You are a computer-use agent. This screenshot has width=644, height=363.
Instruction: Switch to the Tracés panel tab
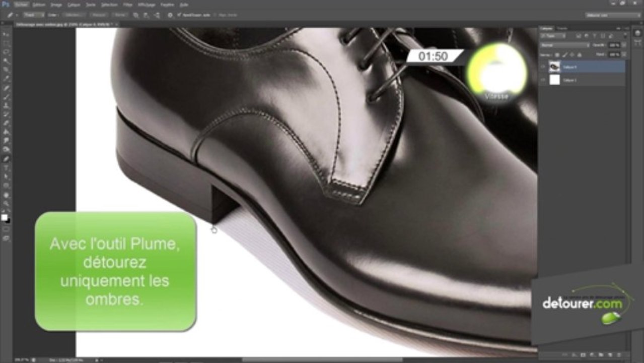tap(562, 29)
